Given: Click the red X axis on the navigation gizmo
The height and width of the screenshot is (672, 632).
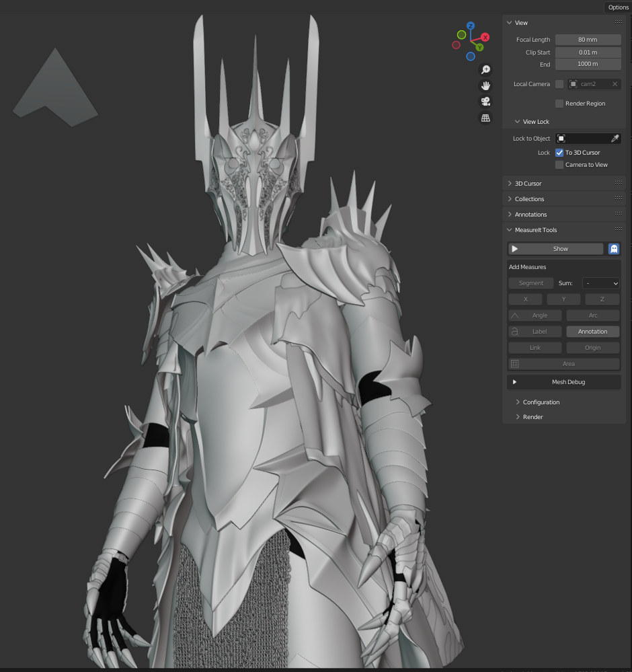Looking at the screenshot, I should pyautogui.click(x=485, y=37).
